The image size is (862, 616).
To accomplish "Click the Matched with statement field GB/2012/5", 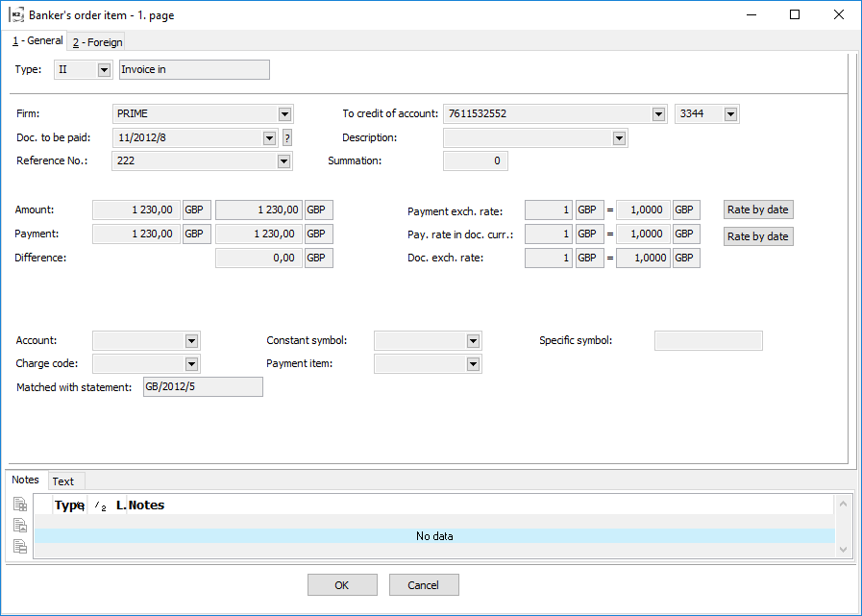I will pyautogui.click(x=203, y=386).
